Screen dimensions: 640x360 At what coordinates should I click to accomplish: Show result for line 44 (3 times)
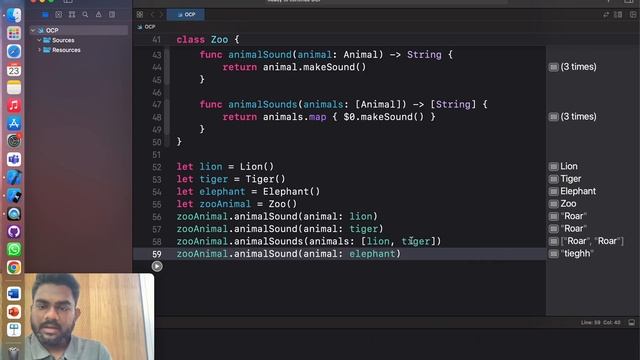click(553, 67)
